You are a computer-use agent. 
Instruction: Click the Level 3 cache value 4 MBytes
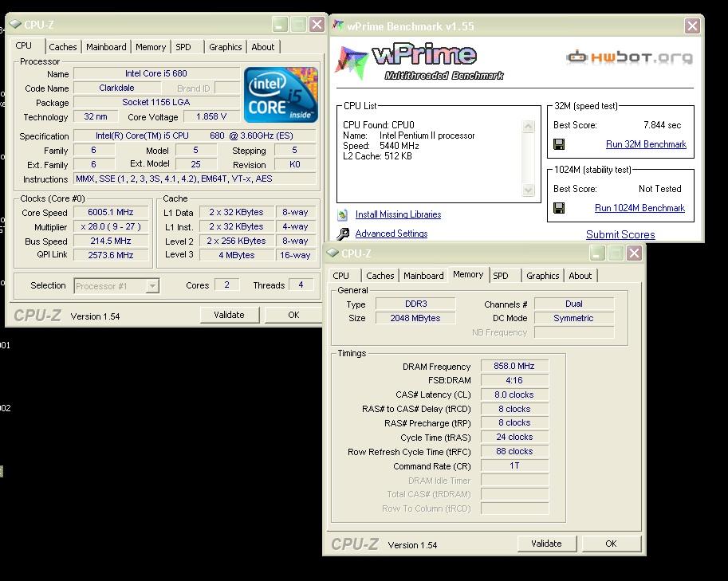236,255
